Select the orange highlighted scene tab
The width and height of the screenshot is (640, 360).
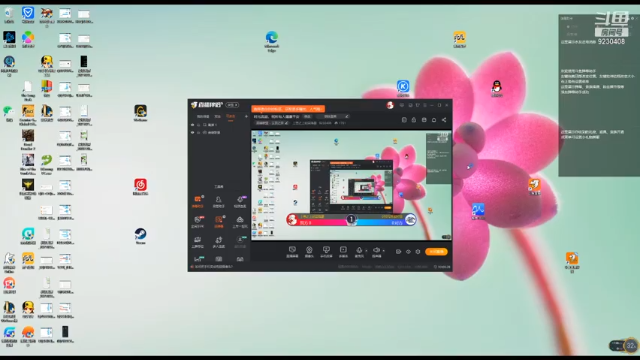(231, 117)
